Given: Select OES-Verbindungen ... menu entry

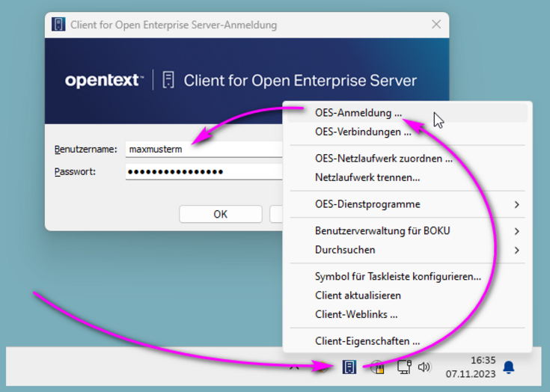Looking at the screenshot, I should (x=407, y=132).
